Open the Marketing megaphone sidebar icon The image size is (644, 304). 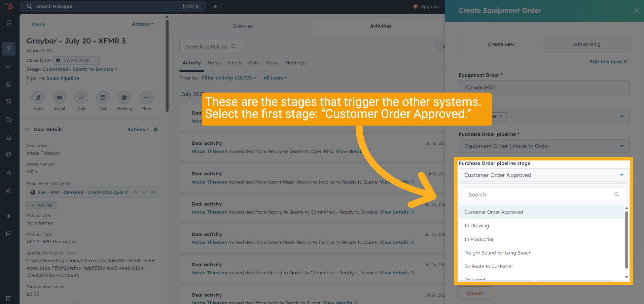(x=9, y=66)
